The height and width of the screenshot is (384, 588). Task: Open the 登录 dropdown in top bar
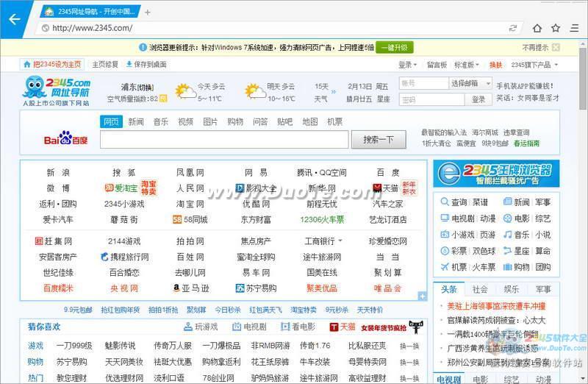pyautogui.click(x=408, y=65)
